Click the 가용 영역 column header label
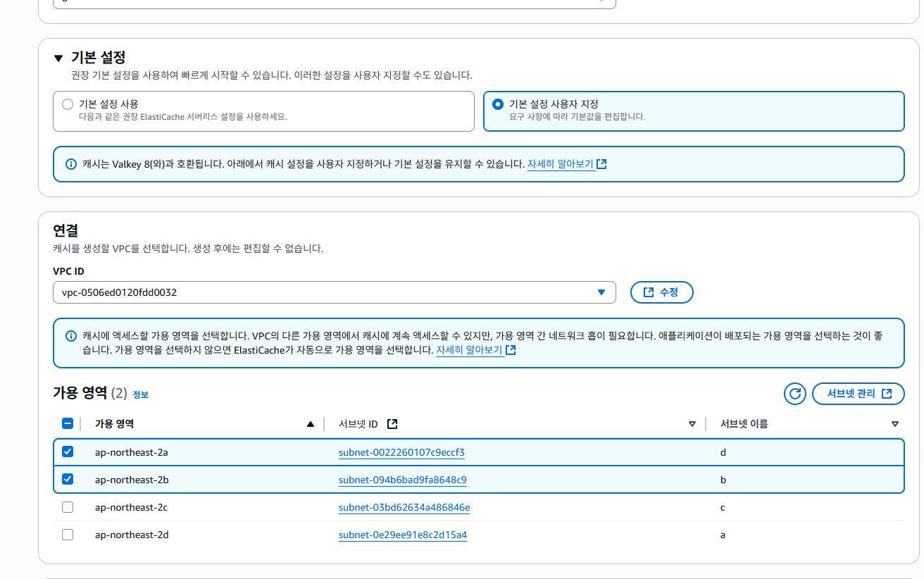 point(115,424)
